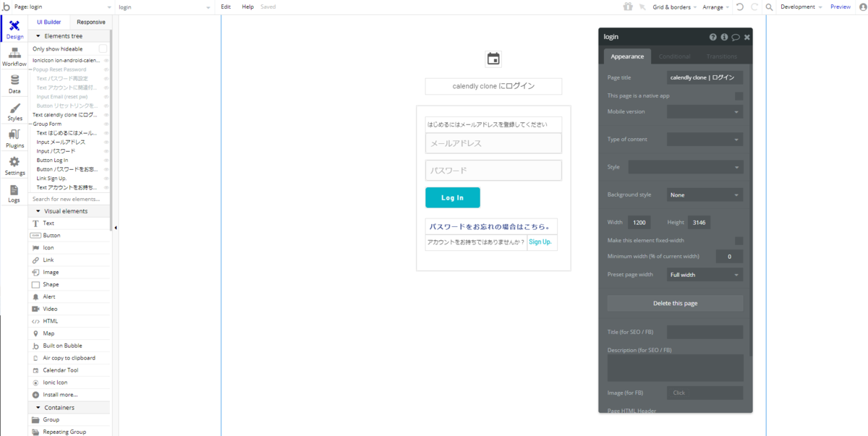The width and height of the screenshot is (868, 436).
Task: Open the Page: login dropdown
Action: tap(63, 7)
